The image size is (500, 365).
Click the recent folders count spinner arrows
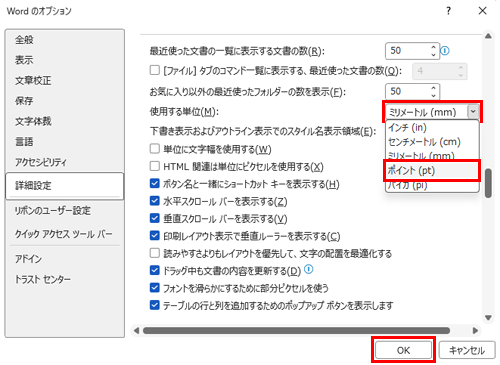433,91
